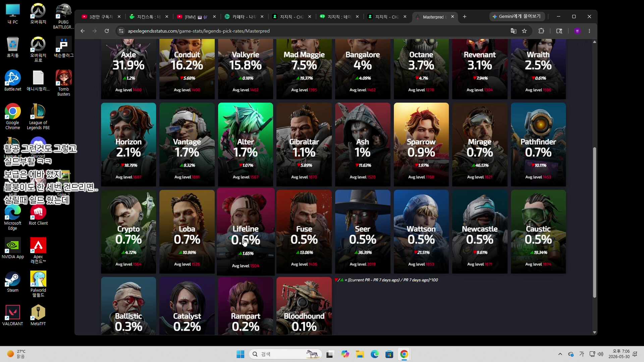The height and width of the screenshot is (362, 644).
Task: Open a new browser tab with plus
Action: (465, 16)
